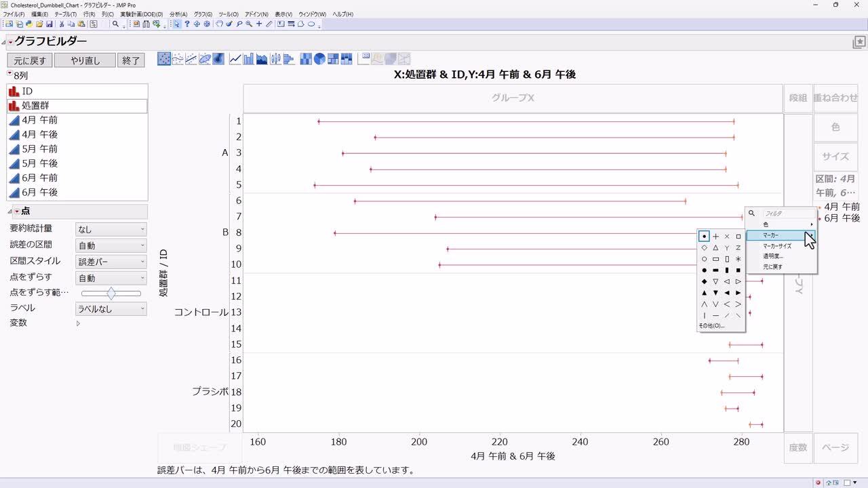Click the 元に戻す button

[x=30, y=60]
